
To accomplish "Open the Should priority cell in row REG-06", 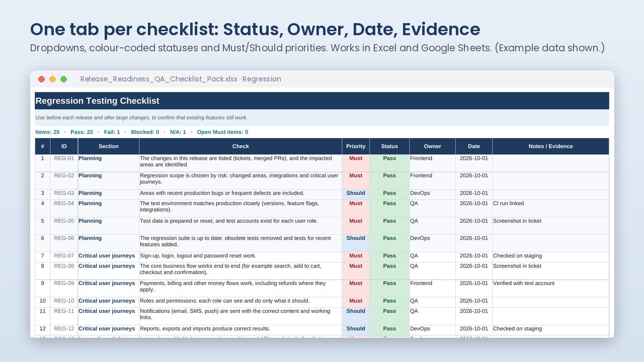I will click(356, 243).
